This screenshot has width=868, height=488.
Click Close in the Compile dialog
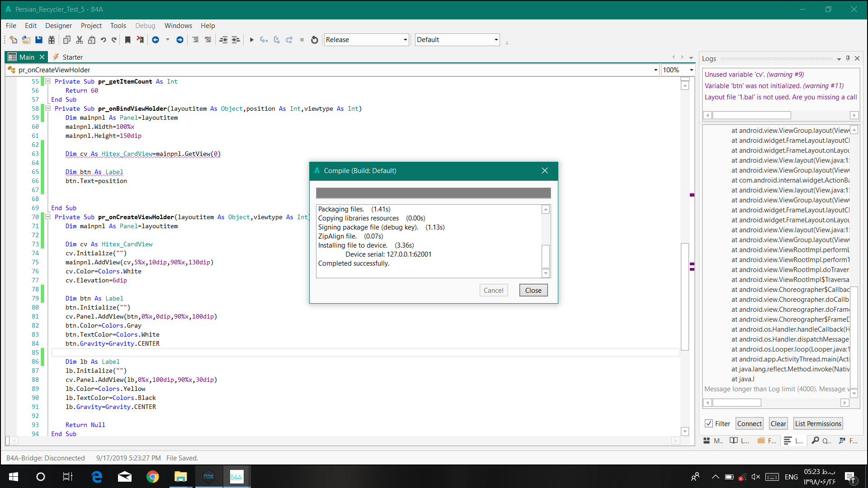[x=533, y=290]
